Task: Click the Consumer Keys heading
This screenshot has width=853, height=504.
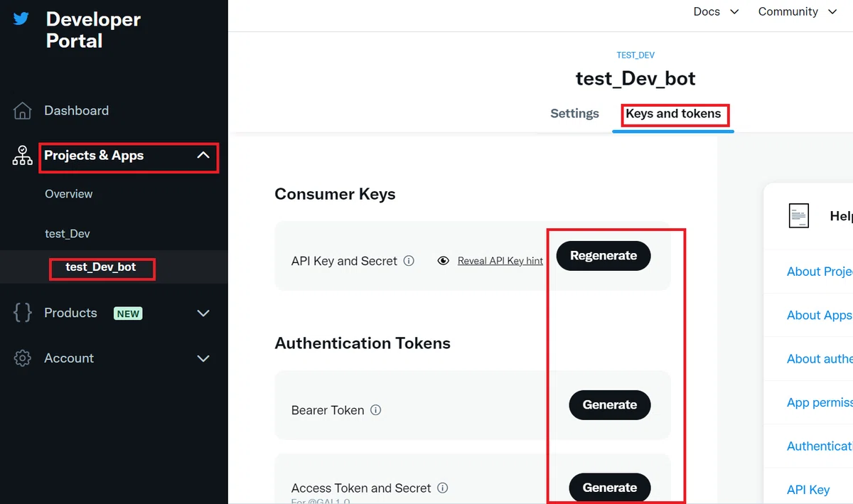Action: 335,195
